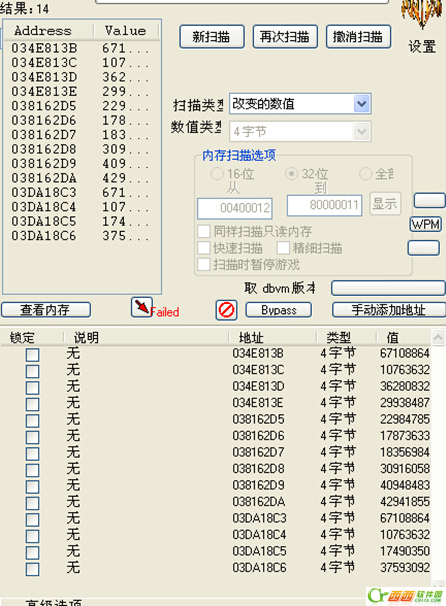446x606 pixels.
Task: Click the Bypass button
Action: [x=279, y=310]
